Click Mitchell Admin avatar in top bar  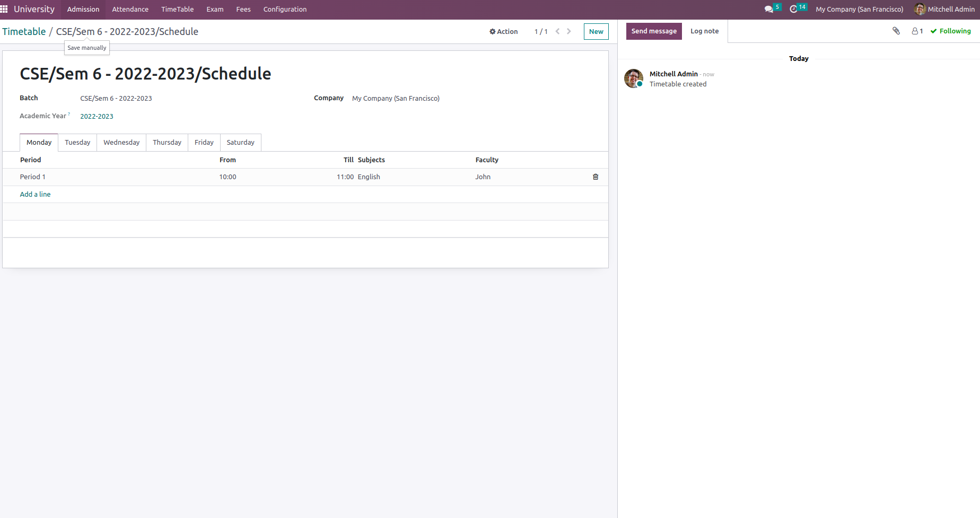click(920, 9)
